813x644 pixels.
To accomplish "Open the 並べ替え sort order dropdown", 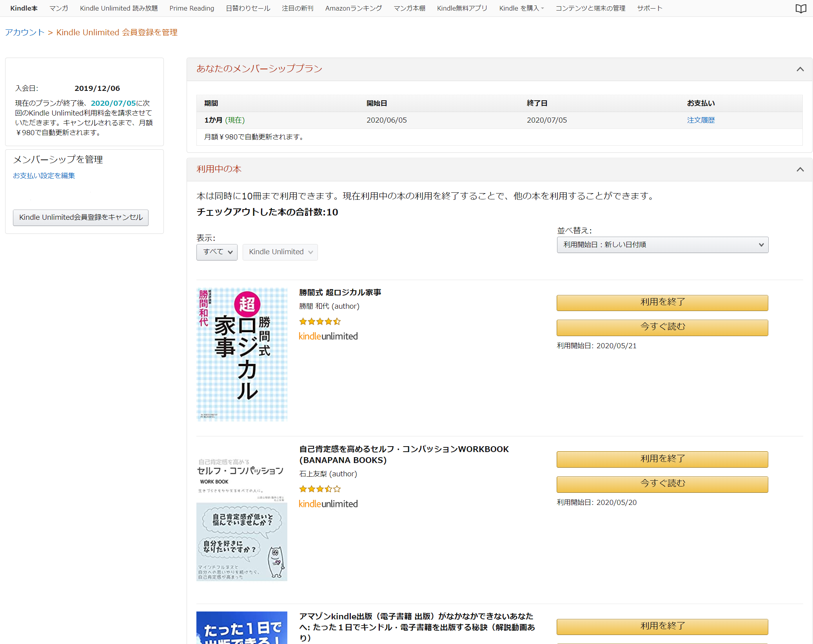I will tap(662, 245).
